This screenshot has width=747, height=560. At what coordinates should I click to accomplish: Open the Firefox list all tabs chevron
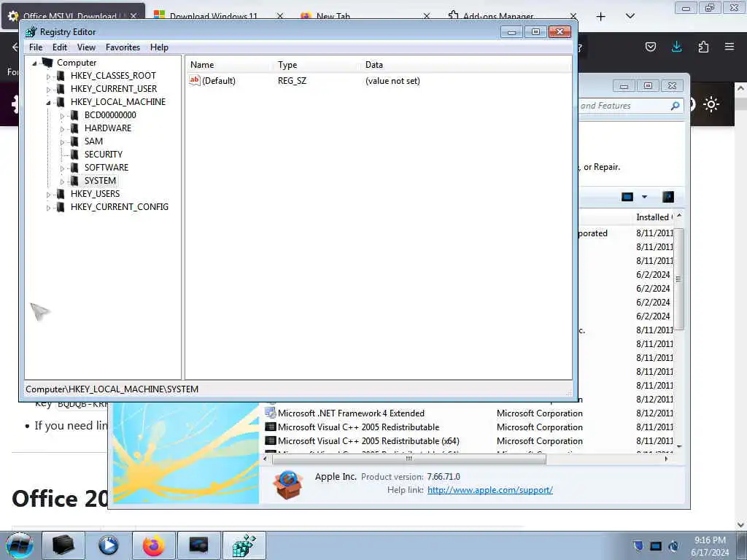pos(630,16)
